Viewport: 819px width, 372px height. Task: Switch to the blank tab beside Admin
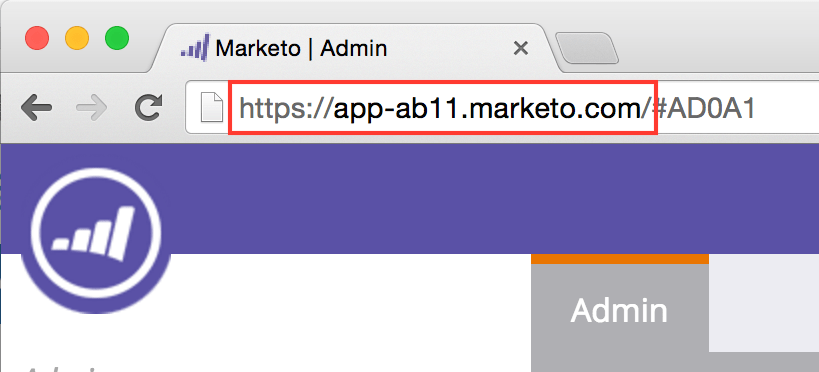[764, 303]
